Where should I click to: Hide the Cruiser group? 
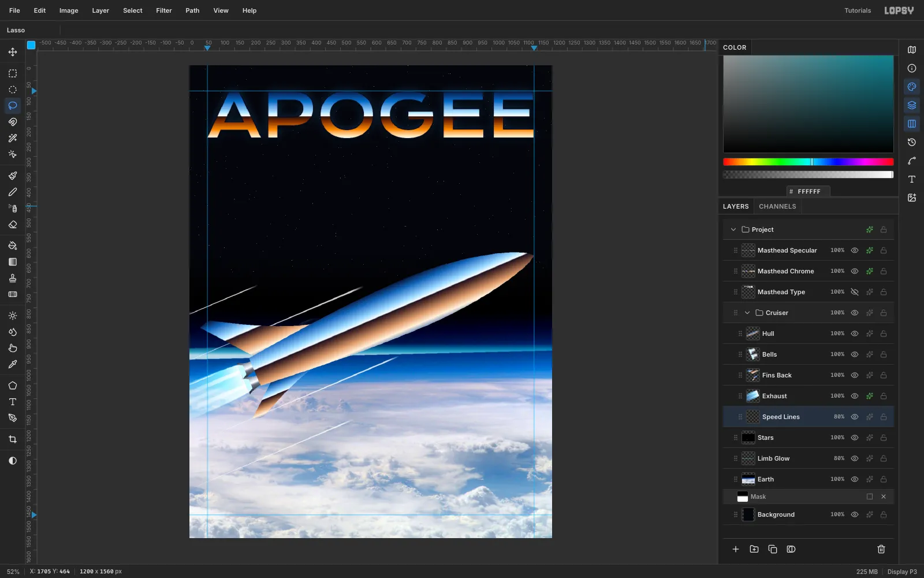(855, 313)
